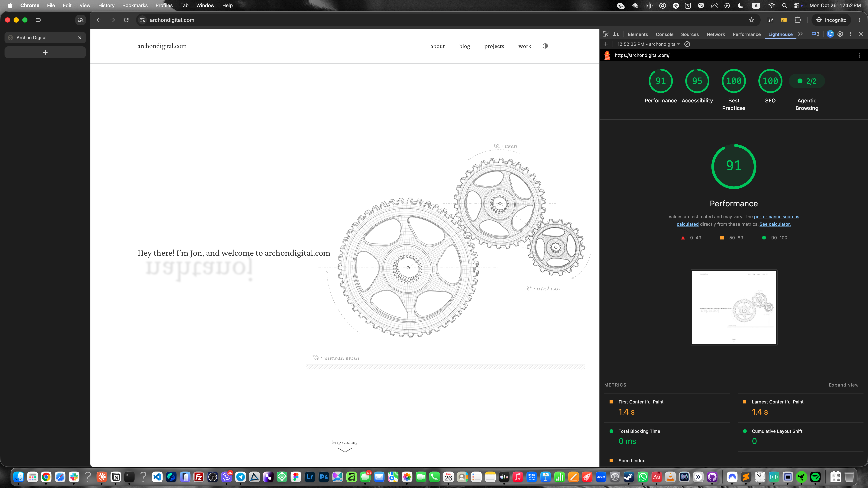Screen dimensions: 868x488
Task: Switch to the Console tab
Action: pyautogui.click(x=665, y=34)
